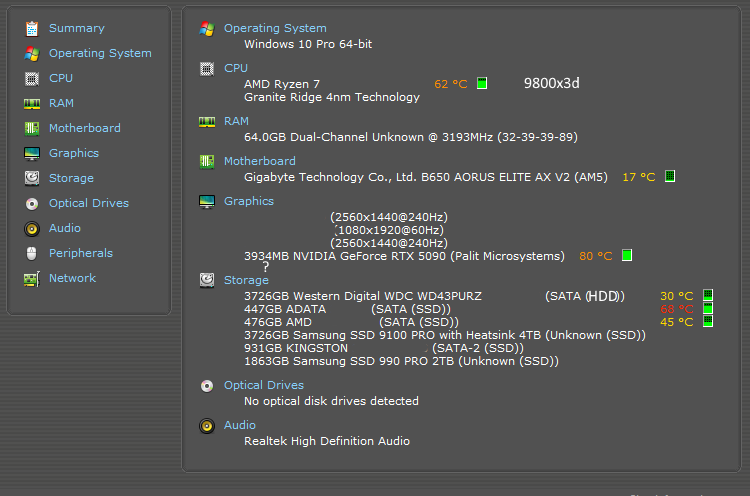The image size is (750, 496).
Task: Click the Audio speaker icon in summary panel
Action: [207, 426]
